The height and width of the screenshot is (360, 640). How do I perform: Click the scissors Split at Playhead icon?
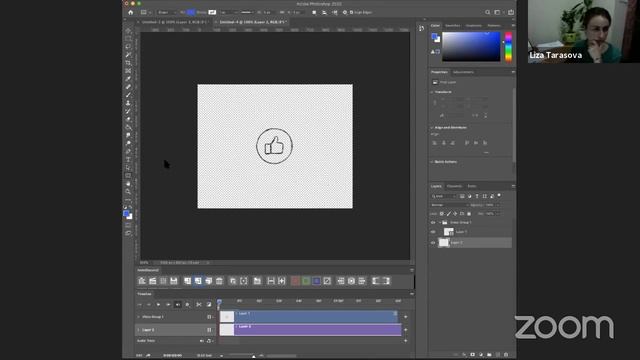pyautogui.click(x=199, y=304)
